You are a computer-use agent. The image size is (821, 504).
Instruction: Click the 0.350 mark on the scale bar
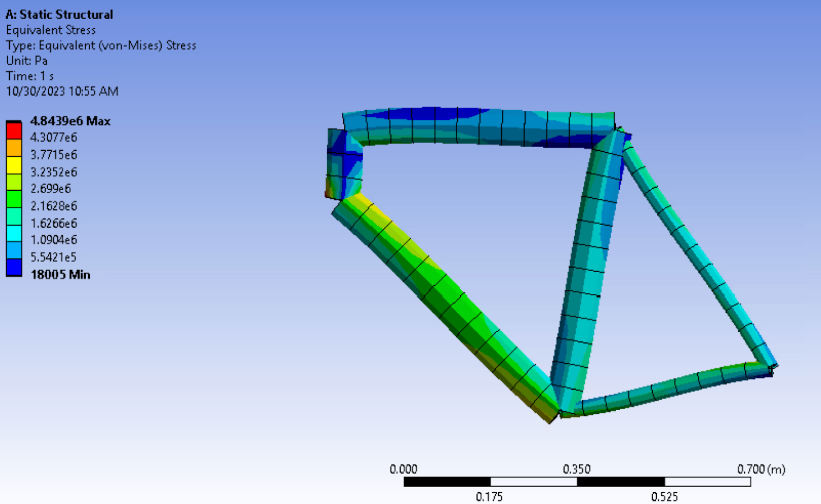tap(577, 469)
